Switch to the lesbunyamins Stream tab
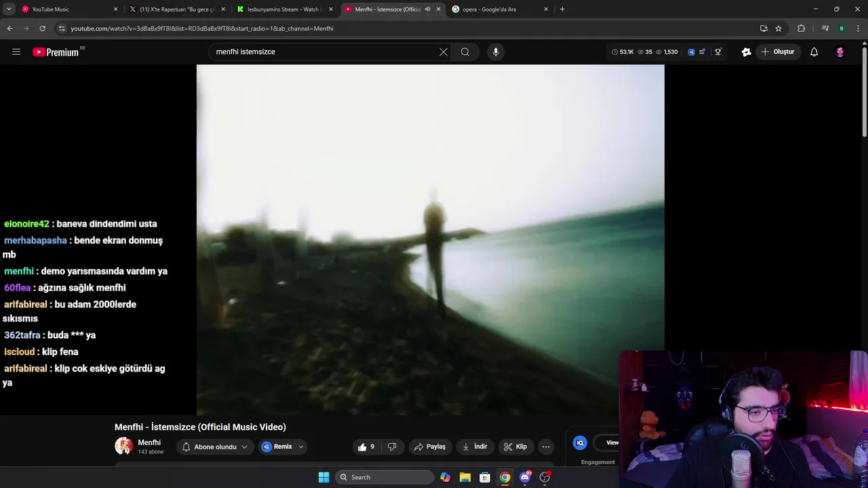The height and width of the screenshot is (488, 868). [x=283, y=9]
